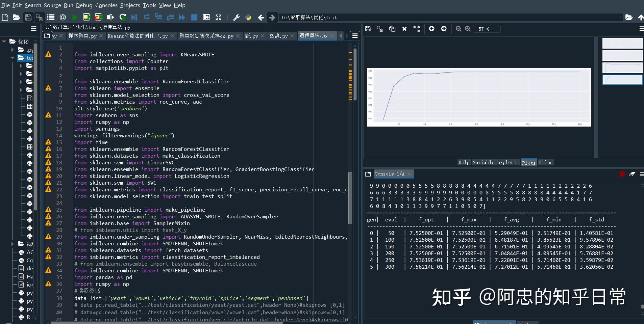Viewport: 644px width, 324px height.
Task: Stop debugging with the blue square icon
Action: pos(194,17)
